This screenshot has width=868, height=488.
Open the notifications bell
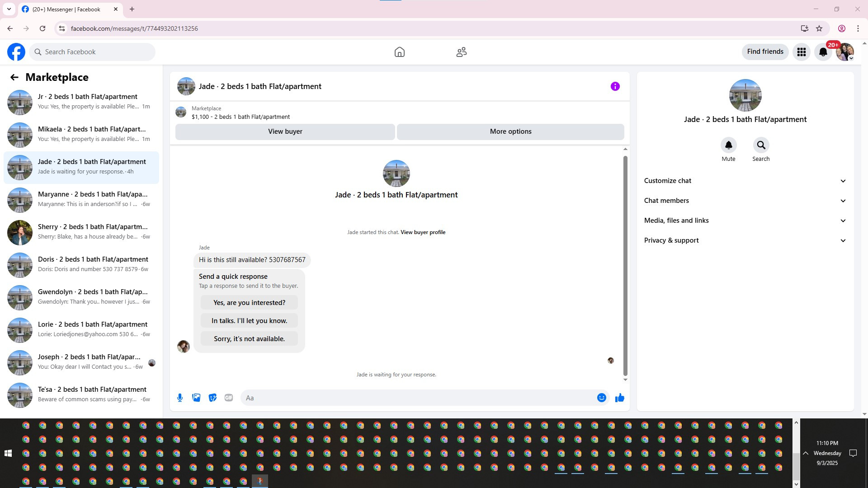823,52
